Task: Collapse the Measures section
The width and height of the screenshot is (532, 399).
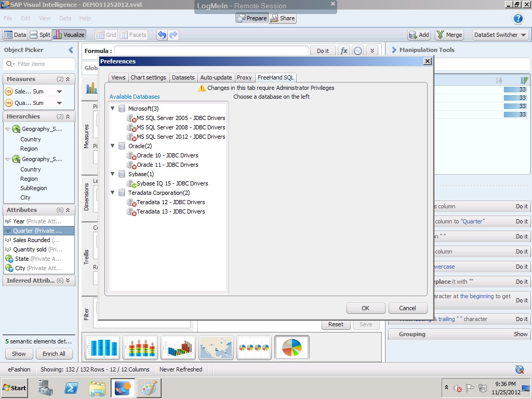Action: [x=68, y=79]
